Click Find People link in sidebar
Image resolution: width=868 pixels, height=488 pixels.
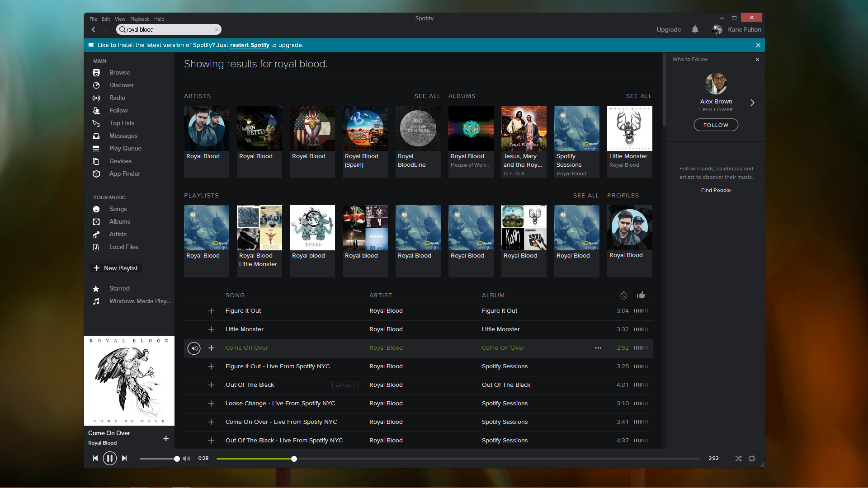pos(715,189)
